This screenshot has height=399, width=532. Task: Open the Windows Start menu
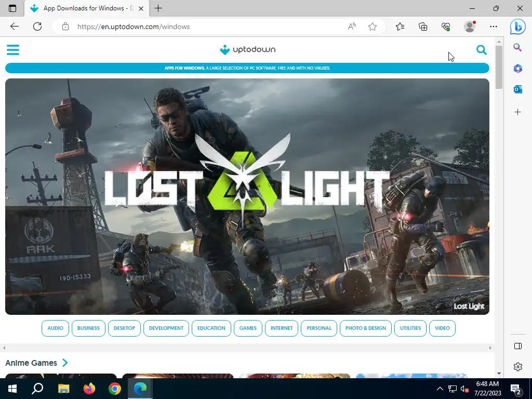point(12,389)
